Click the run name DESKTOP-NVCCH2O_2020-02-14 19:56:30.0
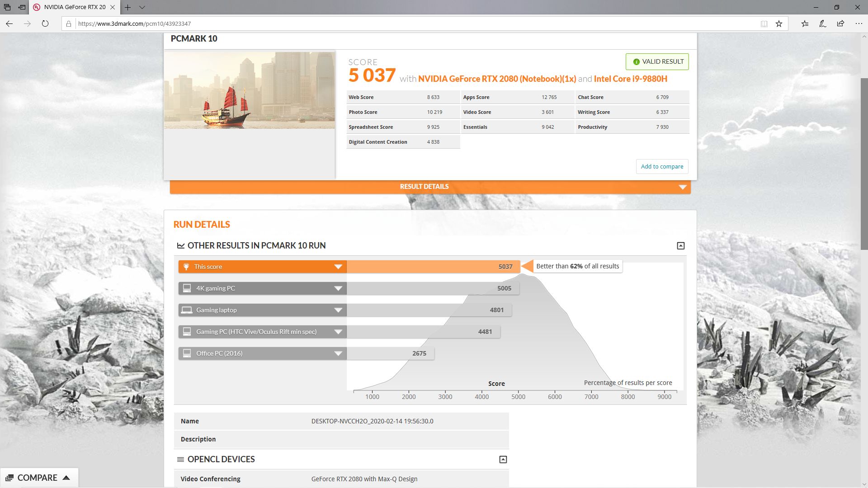The width and height of the screenshot is (868, 488). 372,422
